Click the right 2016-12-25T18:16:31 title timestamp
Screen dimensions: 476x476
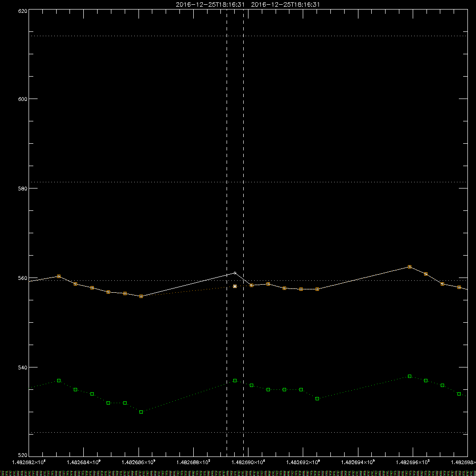coord(285,5)
